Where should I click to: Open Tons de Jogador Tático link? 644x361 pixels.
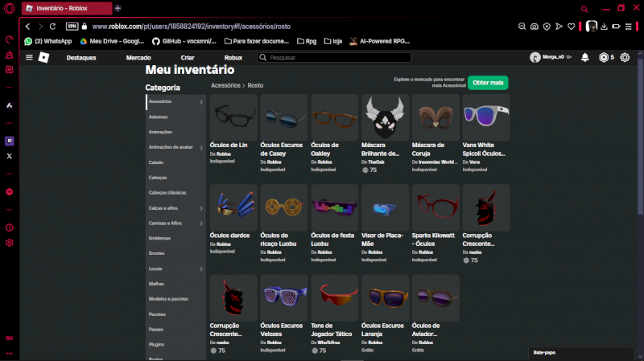332,330
